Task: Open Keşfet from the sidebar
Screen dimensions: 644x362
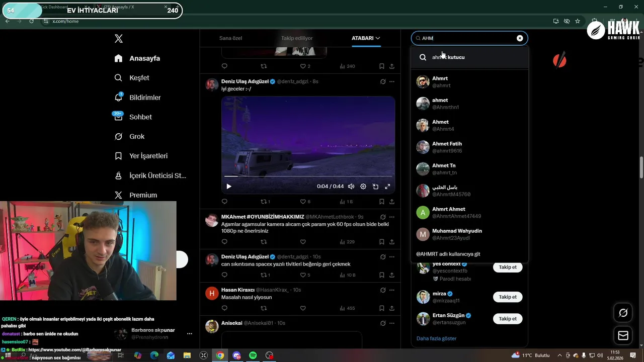Action: click(132, 78)
